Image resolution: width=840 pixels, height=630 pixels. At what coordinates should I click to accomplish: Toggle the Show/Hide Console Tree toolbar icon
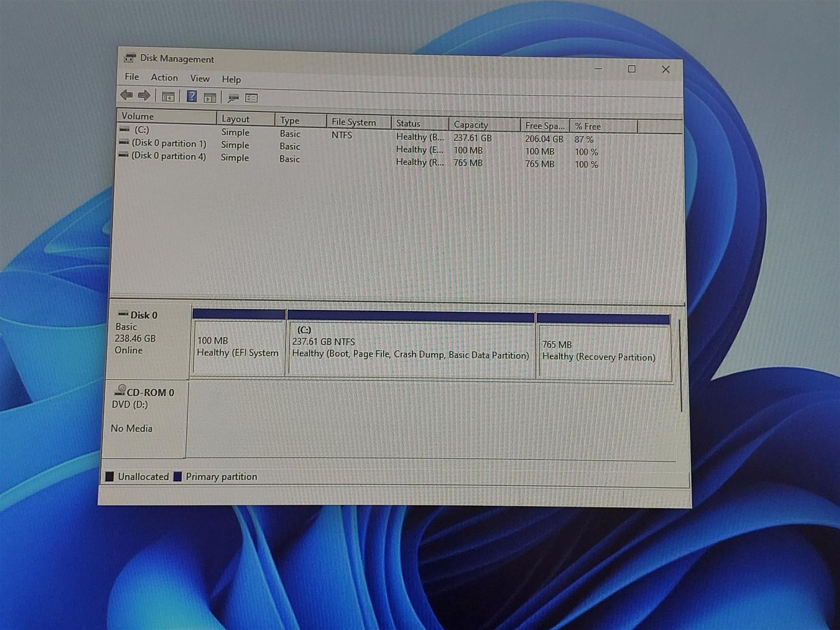(168, 97)
